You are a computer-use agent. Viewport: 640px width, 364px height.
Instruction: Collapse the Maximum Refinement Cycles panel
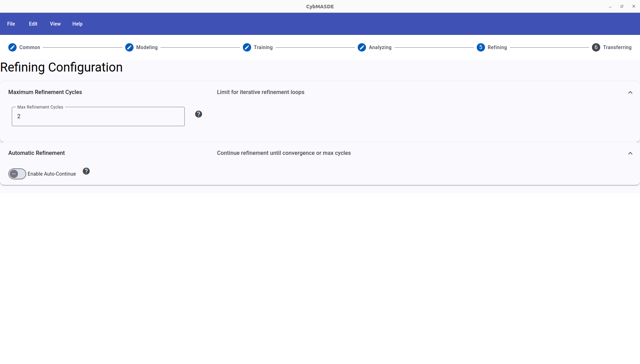[630, 92]
